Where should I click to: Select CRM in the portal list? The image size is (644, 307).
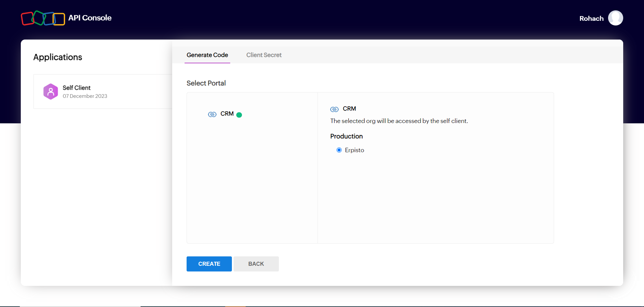pos(227,114)
